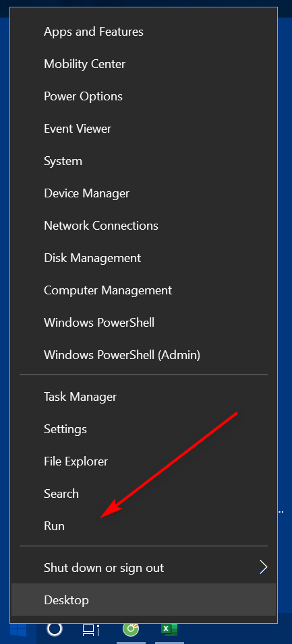
Task: Launch Excel from the taskbar
Action: click(x=169, y=629)
